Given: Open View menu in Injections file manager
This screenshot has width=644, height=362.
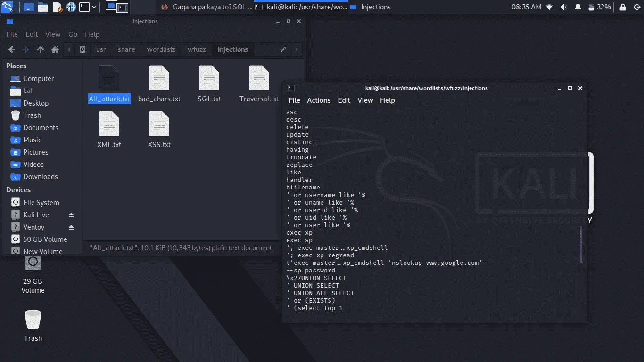Looking at the screenshot, I should (53, 34).
